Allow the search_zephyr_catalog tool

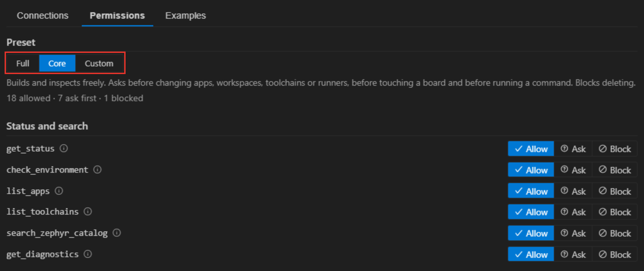pos(531,233)
